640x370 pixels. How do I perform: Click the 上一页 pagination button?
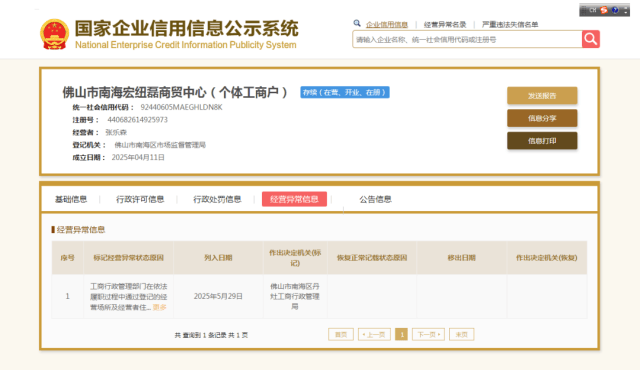pyautogui.click(x=374, y=335)
